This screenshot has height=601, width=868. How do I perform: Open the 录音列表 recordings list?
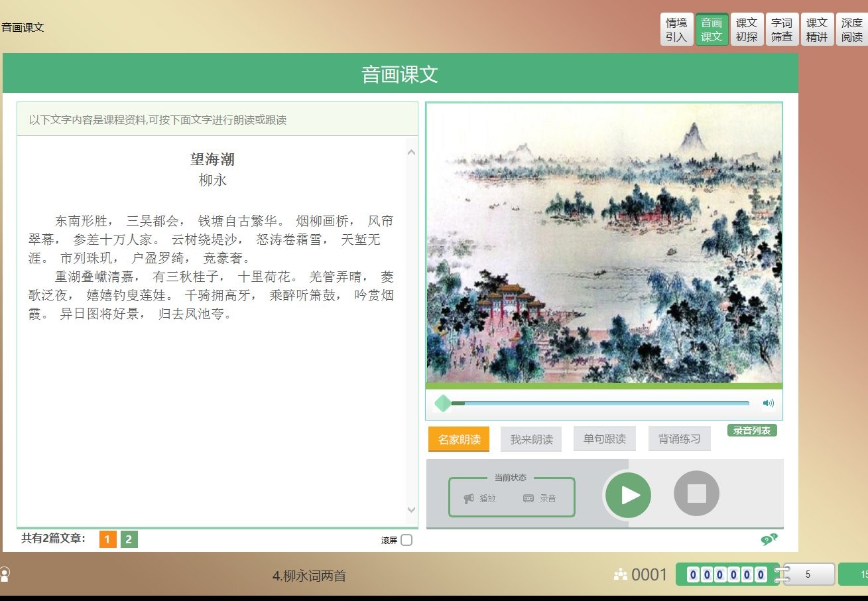pyautogui.click(x=752, y=431)
